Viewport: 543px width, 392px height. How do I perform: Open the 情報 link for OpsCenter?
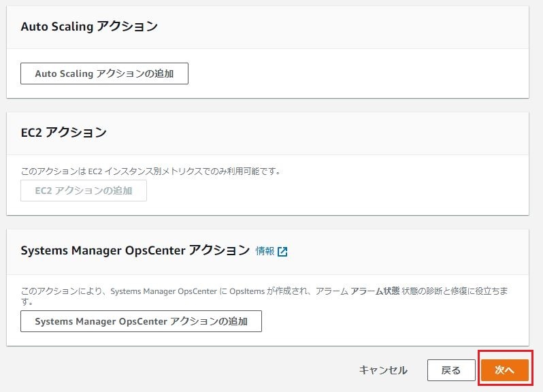point(265,251)
